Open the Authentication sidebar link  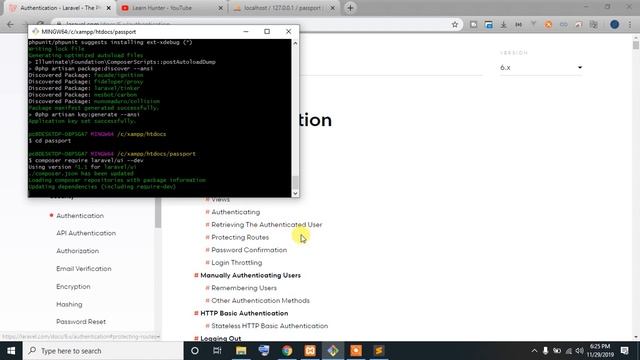[x=80, y=216]
